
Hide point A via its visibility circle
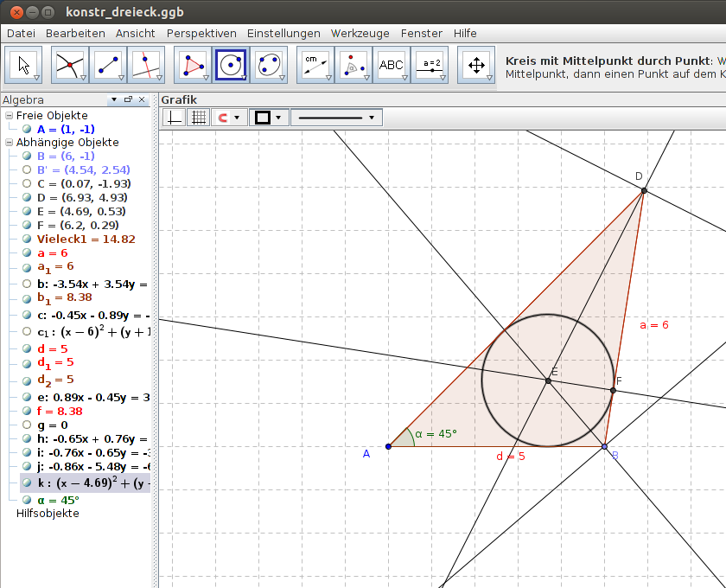27,129
